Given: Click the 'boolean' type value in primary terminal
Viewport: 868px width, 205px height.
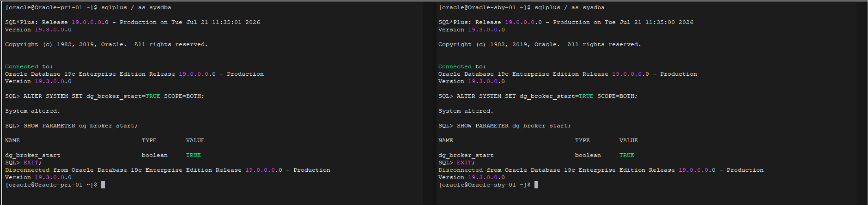Looking at the screenshot, I should tap(155, 155).
